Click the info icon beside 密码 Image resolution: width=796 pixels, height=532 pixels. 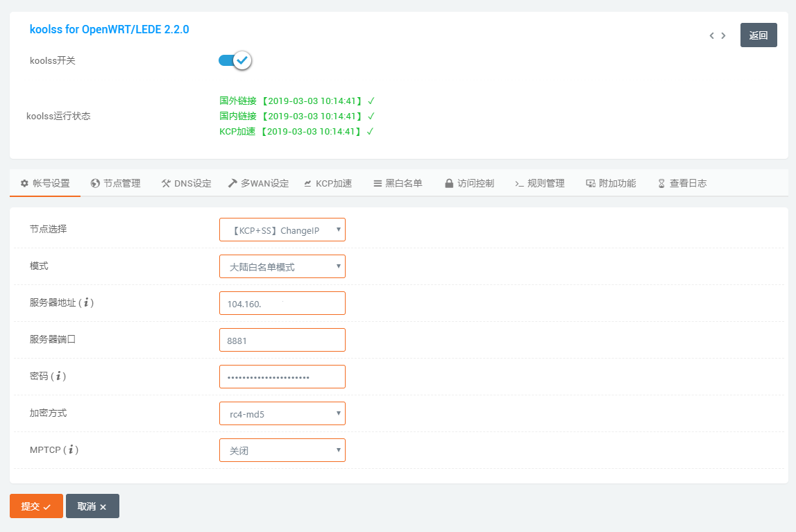(58, 376)
